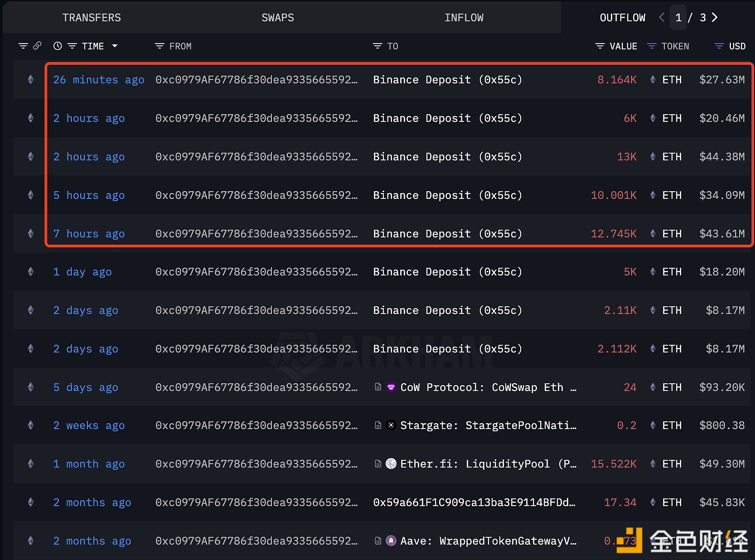Click the clock icon next to TIME
Viewport: 755px width, 560px height.
pyautogui.click(x=58, y=46)
